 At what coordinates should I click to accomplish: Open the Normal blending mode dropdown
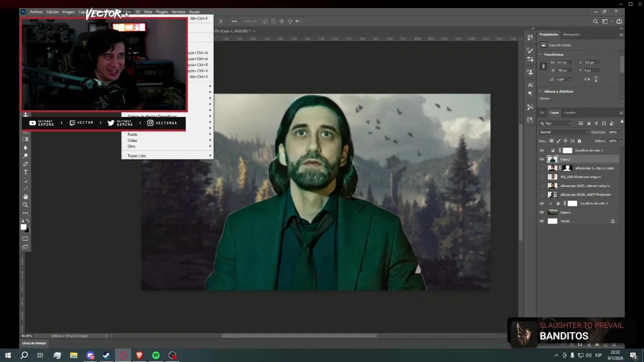[x=563, y=132]
